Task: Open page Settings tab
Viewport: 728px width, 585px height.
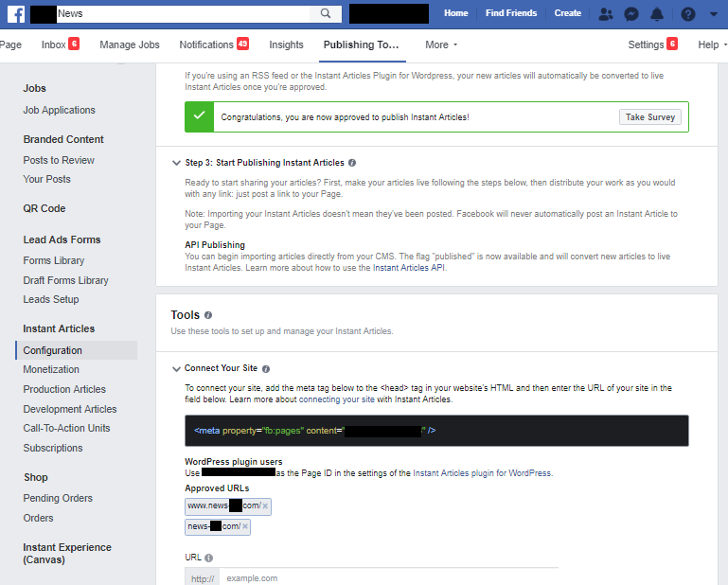Action: (x=653, y=44)
